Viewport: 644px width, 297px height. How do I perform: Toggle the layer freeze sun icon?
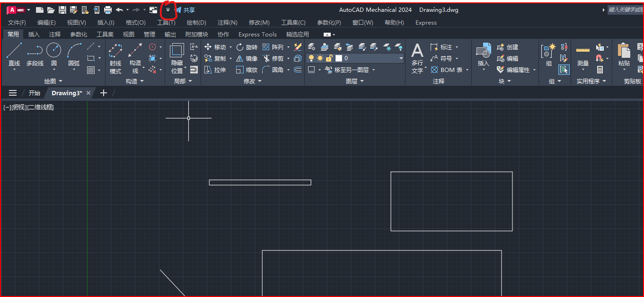(x=320, y=58)
